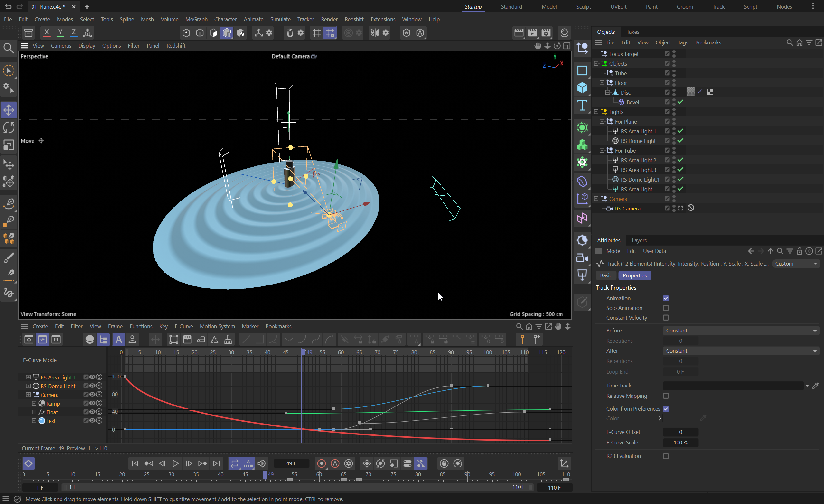This screenshot has height=504, width=824.
Task: Click the Basic attributes button
Action: [x=606, y=275]
